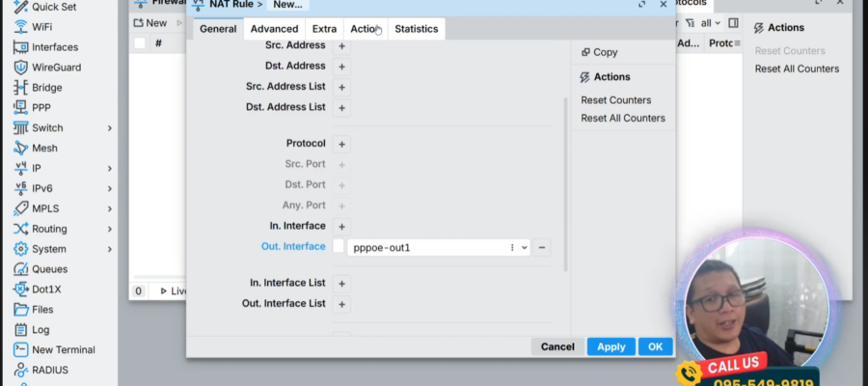
Task: Switch to the General tab
Action: [x=218, y=29]
